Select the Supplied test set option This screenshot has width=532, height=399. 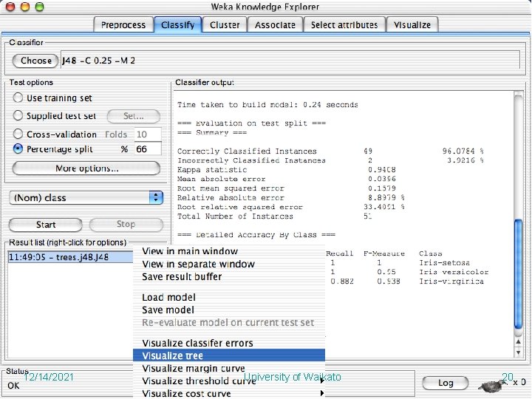point(18,116)
